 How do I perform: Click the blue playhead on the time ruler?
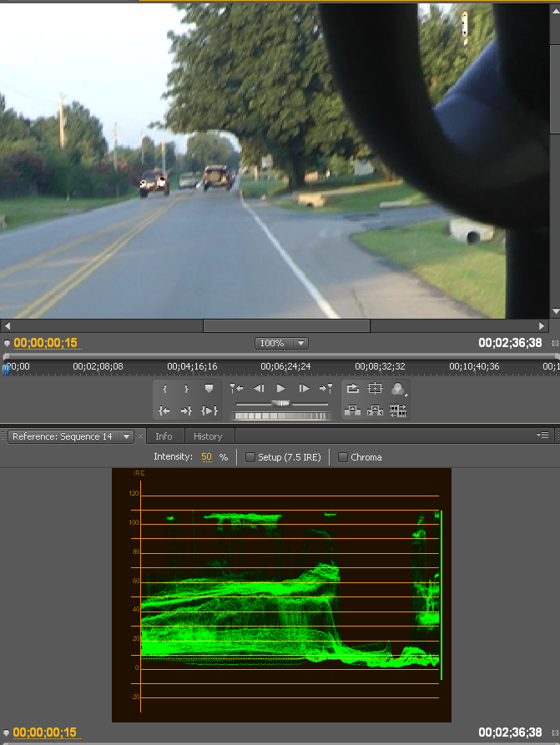point(6,370)
